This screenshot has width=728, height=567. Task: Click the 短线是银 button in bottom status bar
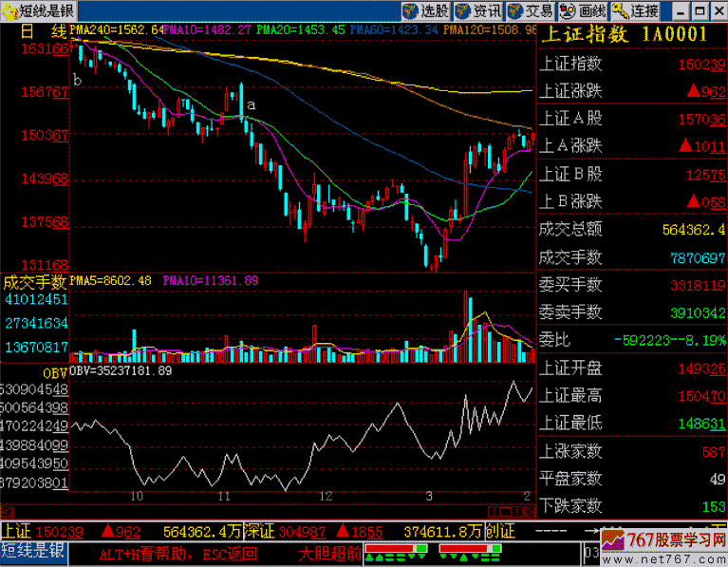(x=33, y=550)
